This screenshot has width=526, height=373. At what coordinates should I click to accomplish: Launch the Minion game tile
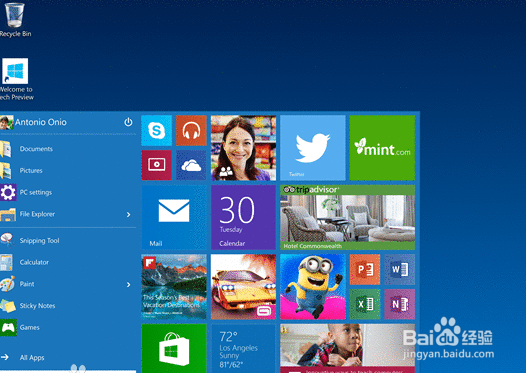click(313, 287)
